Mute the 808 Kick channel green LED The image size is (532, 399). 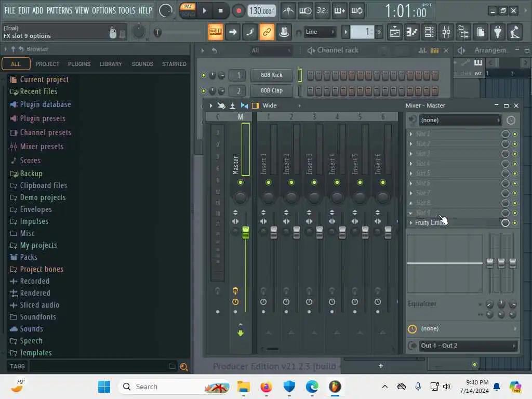click(204, 75)
